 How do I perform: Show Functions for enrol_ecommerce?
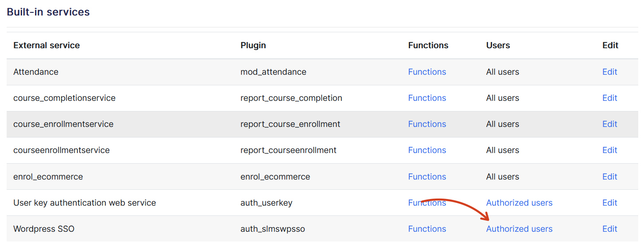click(427, 176)
